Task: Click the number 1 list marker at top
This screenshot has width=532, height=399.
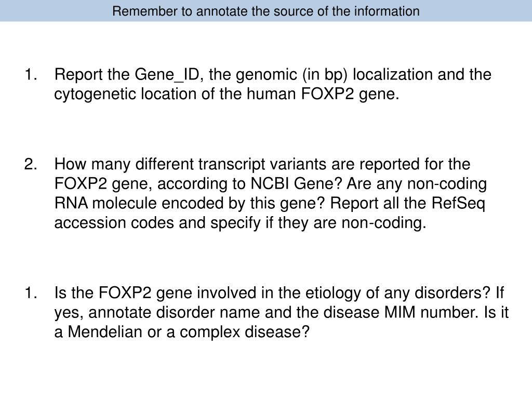Action: 31,74
